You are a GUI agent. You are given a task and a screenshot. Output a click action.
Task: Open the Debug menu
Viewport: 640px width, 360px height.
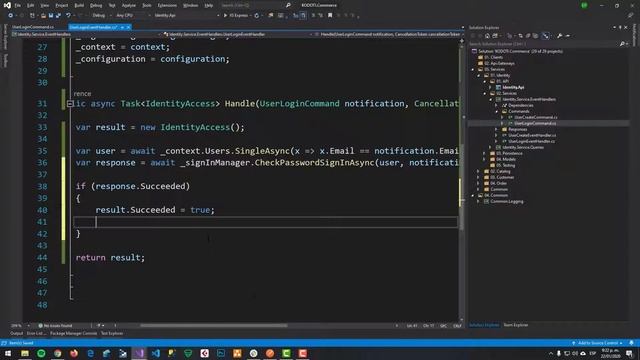96,5
